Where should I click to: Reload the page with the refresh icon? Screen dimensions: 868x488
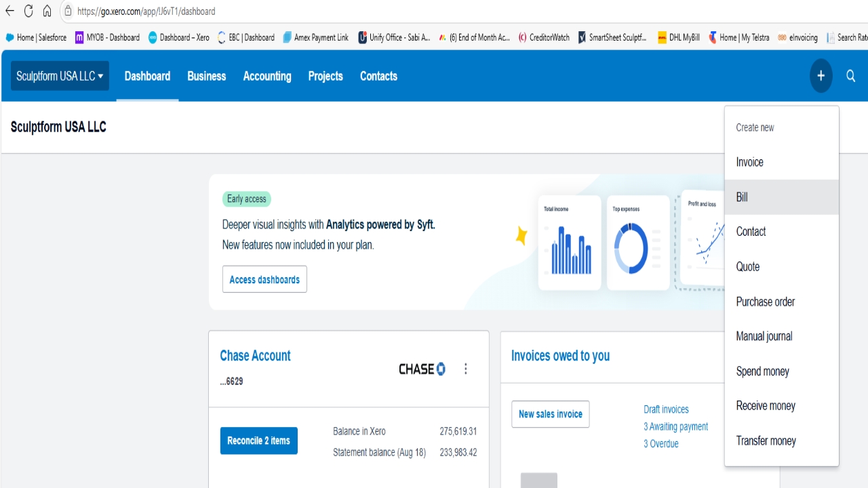[x=28, y=11]
